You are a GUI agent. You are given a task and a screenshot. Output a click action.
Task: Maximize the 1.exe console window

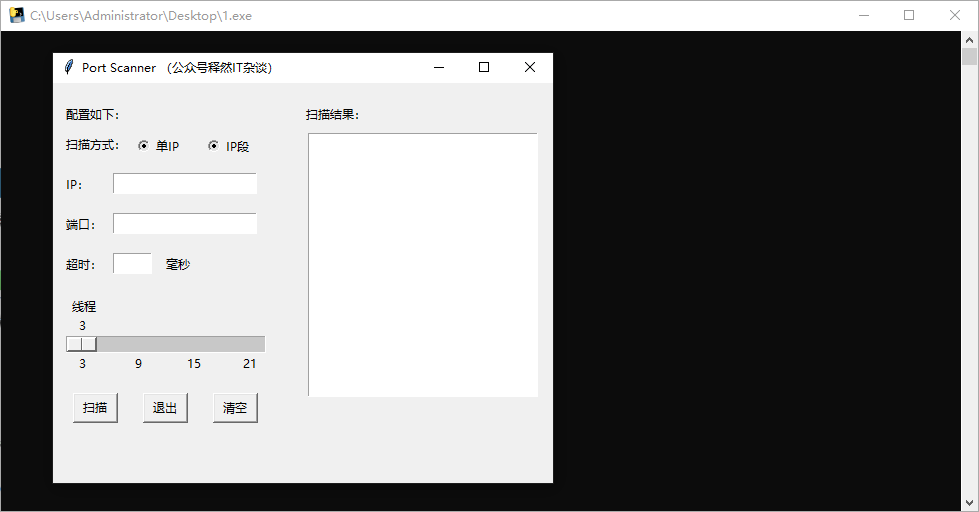909,16
